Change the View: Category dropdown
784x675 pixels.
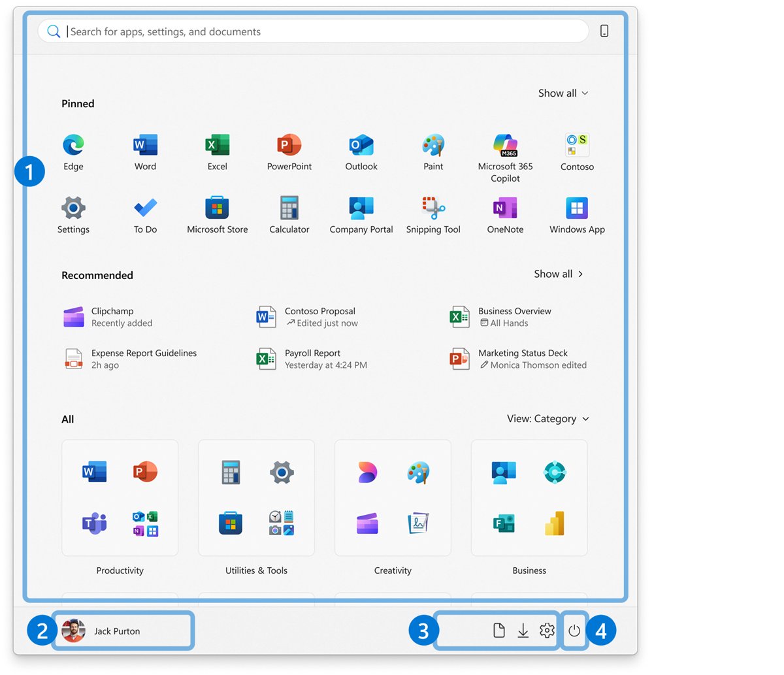click(x=548, y=419)
